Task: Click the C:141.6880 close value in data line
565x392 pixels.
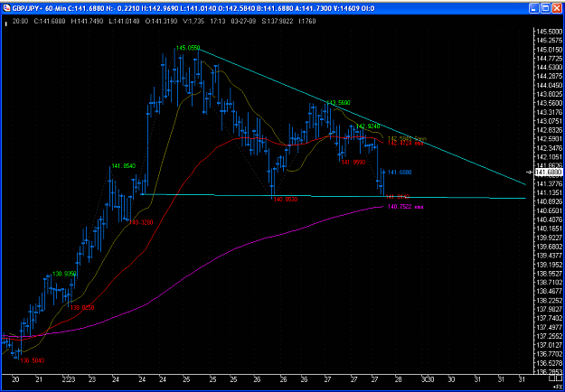Action: (x=50, y=22)
